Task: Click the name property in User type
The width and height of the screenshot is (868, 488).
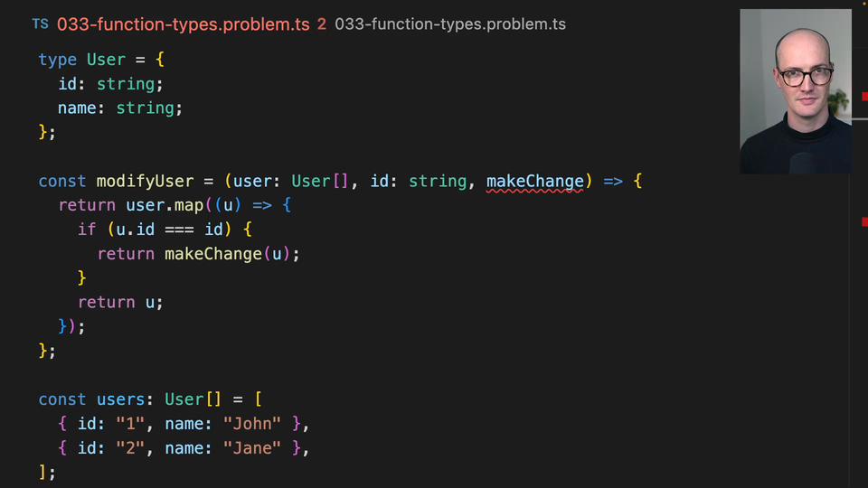Action: 77,108
